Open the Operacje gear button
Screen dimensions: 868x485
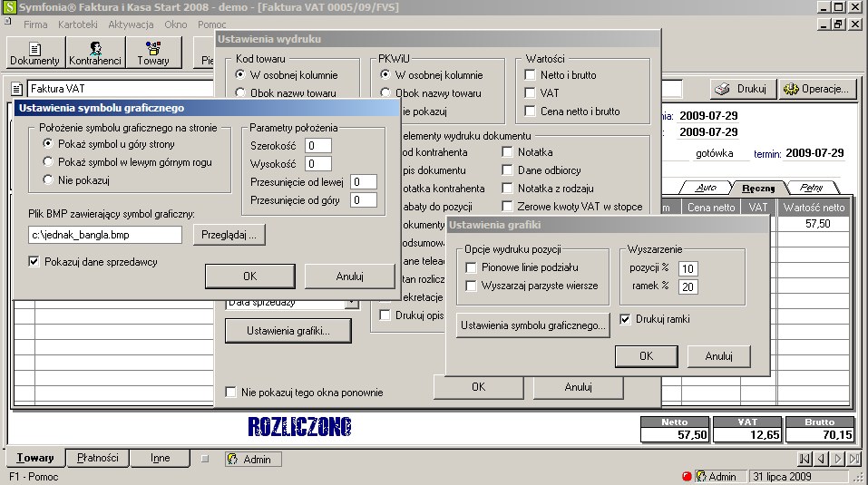pyautogui.click(x=816, y=89)
